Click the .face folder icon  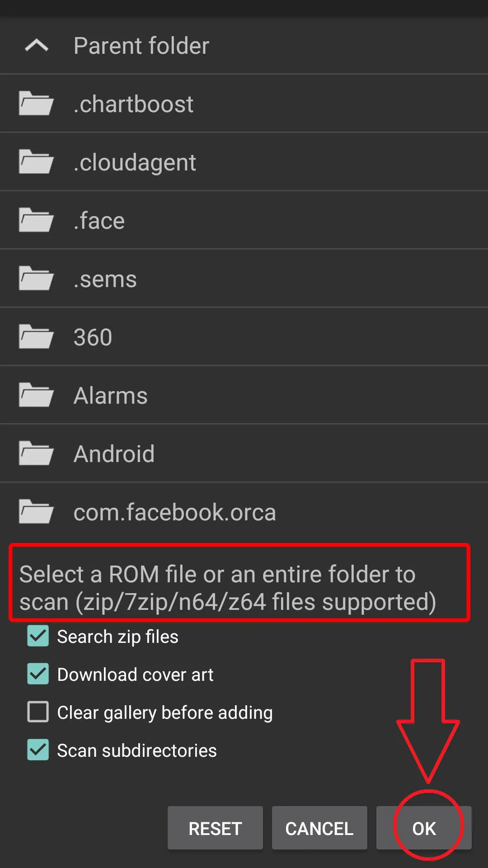pyautogui.click(x=36, y=220)
